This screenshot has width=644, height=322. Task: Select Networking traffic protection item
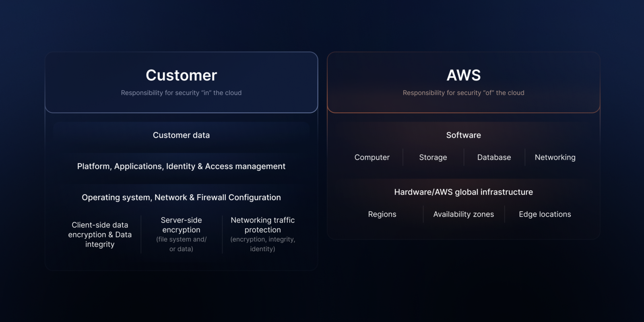point(262,234)
